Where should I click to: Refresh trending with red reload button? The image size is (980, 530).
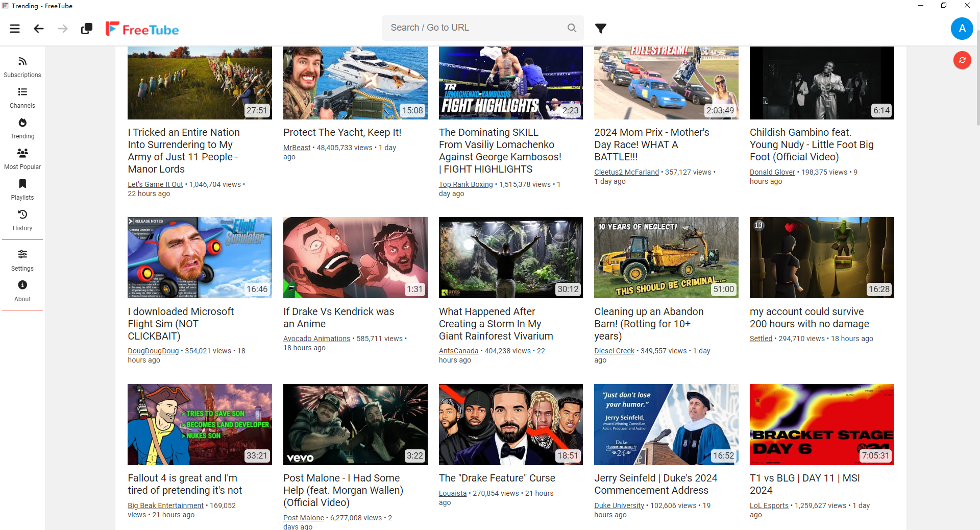pyautogui.click(x=962, y=60)
